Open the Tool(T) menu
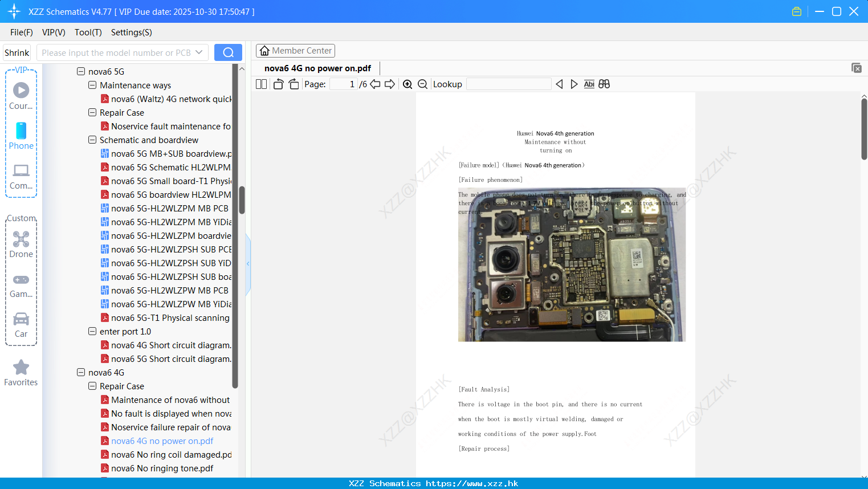868x489 pixels. 88,32
